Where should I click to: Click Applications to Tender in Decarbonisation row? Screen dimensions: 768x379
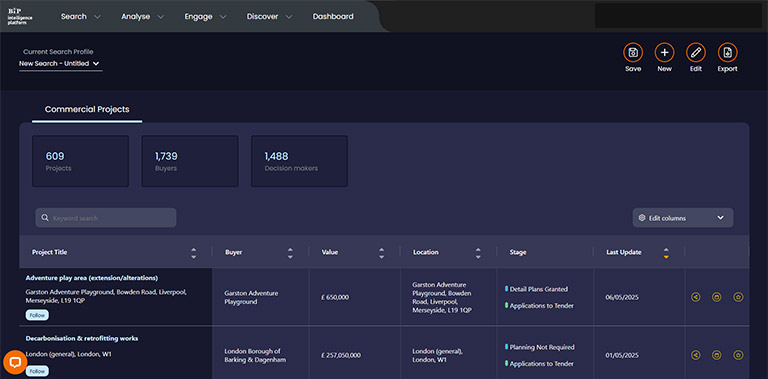pyautogui.click(x=542, y=364)
